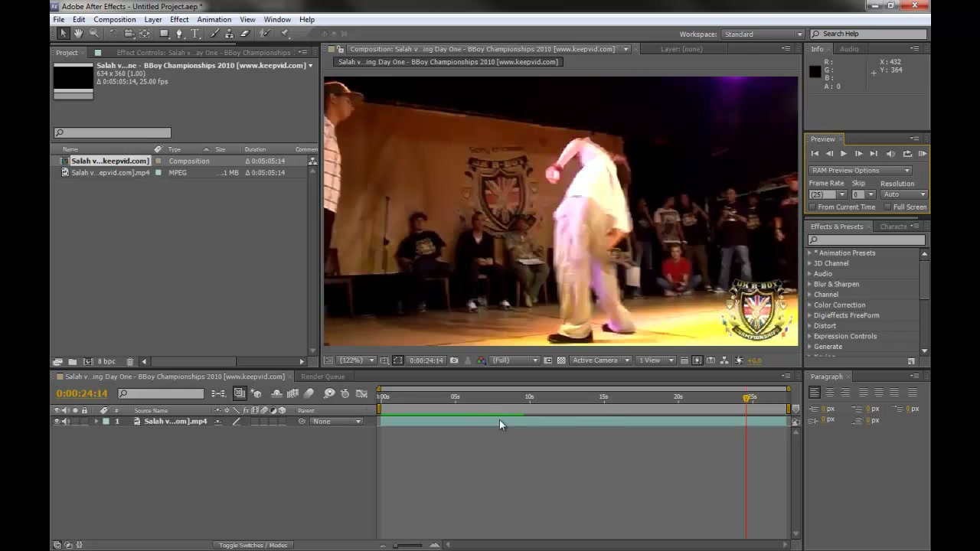Toggle mute audio in Preview panel

(x=890, y=154)
